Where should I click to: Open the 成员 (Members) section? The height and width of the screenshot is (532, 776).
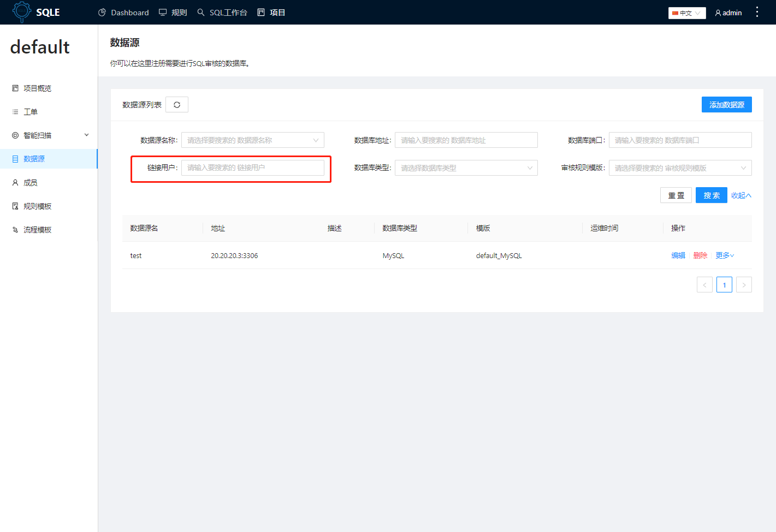30,182
